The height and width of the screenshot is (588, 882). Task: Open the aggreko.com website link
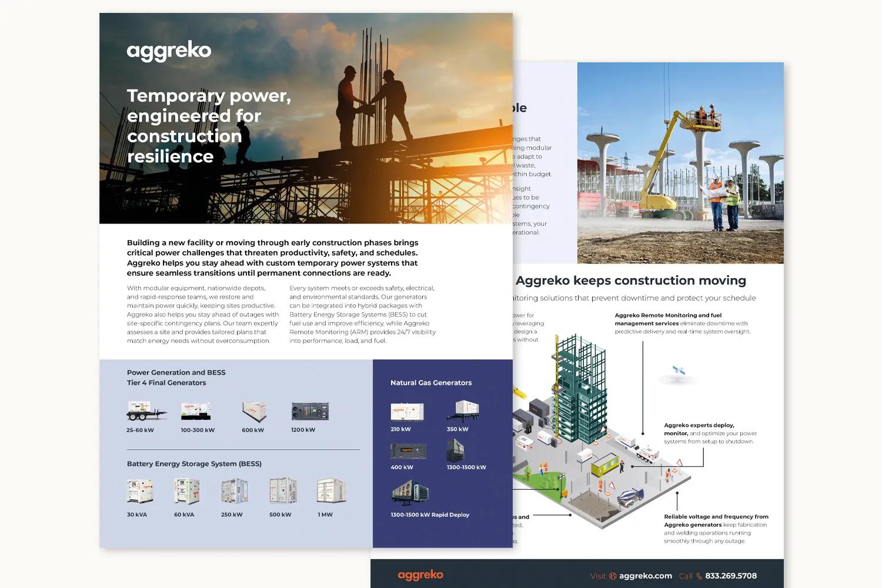[645, 576]
